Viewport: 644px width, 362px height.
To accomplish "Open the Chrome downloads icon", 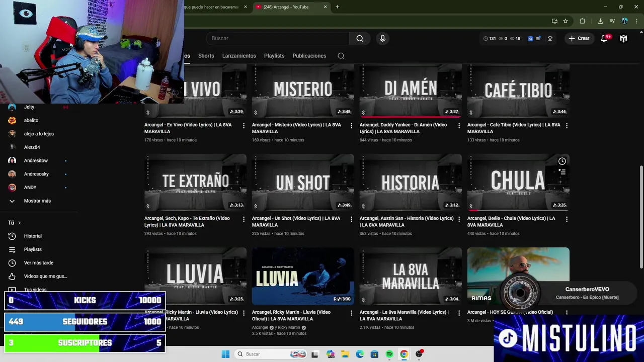I will pos(600,21).
